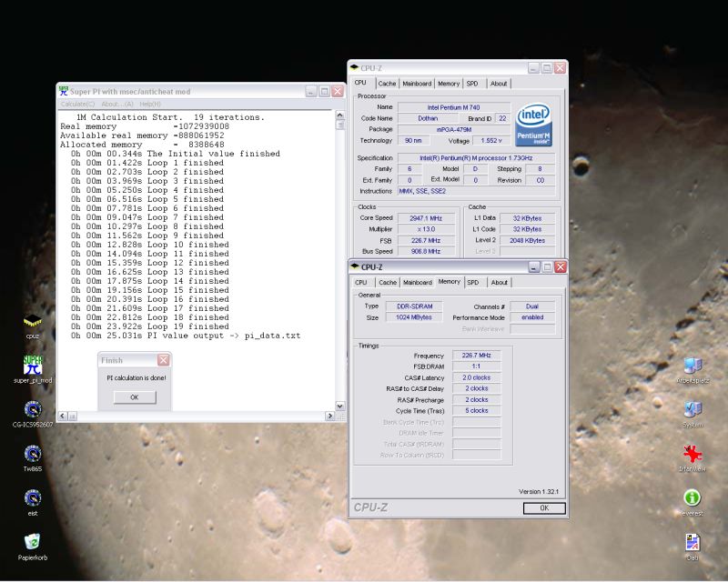This screenshot has height=582, width=728.
Task: Open the Papierkorb recycle bin icon
Action: [33, 547]
